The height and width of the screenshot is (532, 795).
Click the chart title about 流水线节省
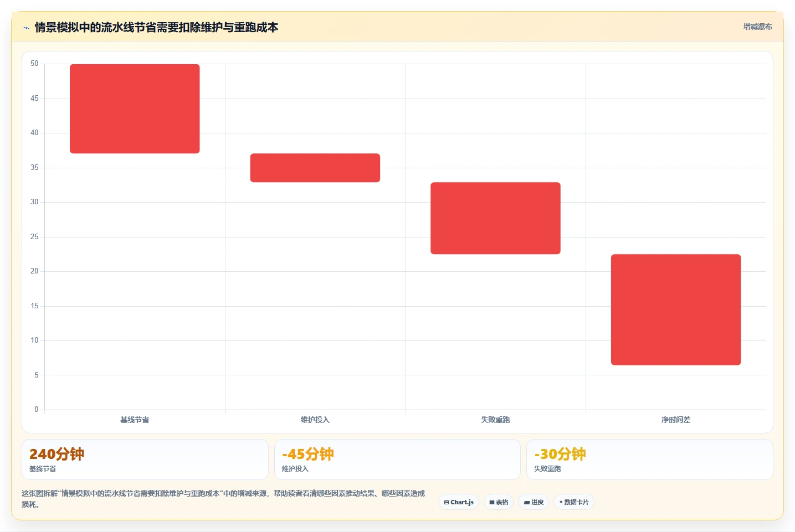tap(156, 27)
